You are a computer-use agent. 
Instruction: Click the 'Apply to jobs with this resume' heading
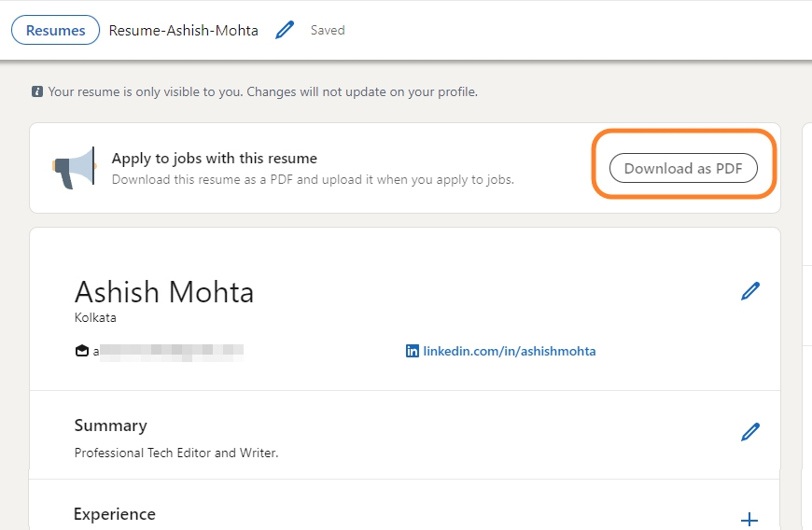point(215,159)
